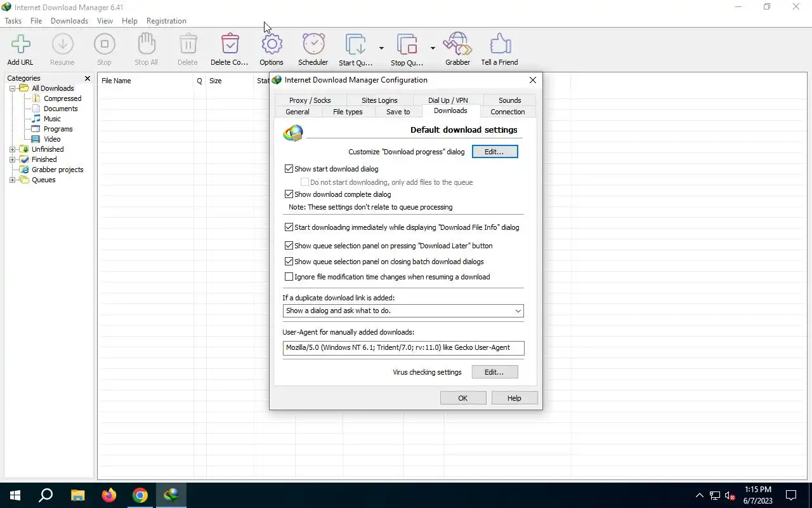Click OK in the configuration dialog

(463, 398)
